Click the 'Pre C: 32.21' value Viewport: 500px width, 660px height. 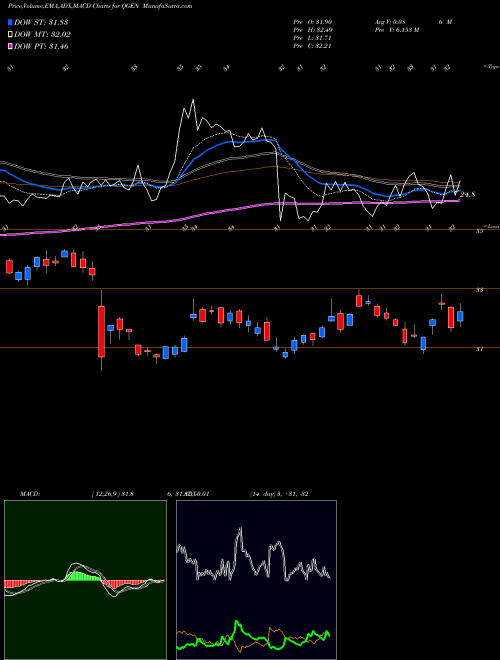coord(313,46)
